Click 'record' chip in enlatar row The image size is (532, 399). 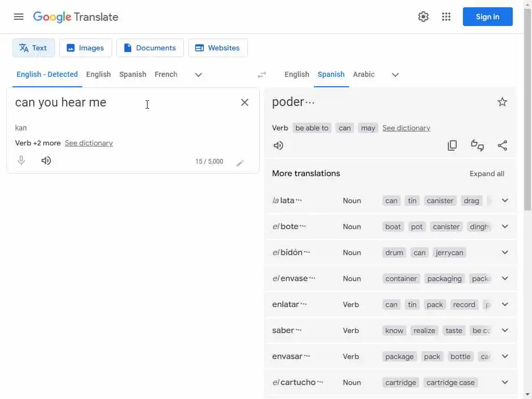pos(464,304)
